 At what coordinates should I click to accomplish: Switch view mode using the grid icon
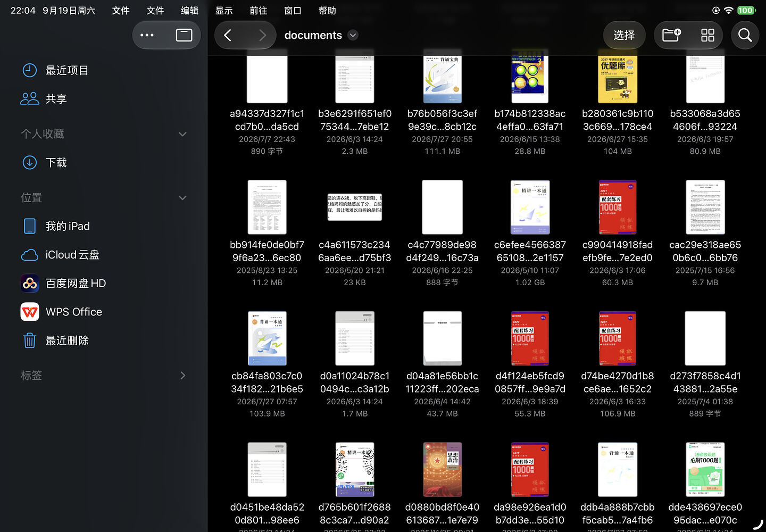pos(707,35)
